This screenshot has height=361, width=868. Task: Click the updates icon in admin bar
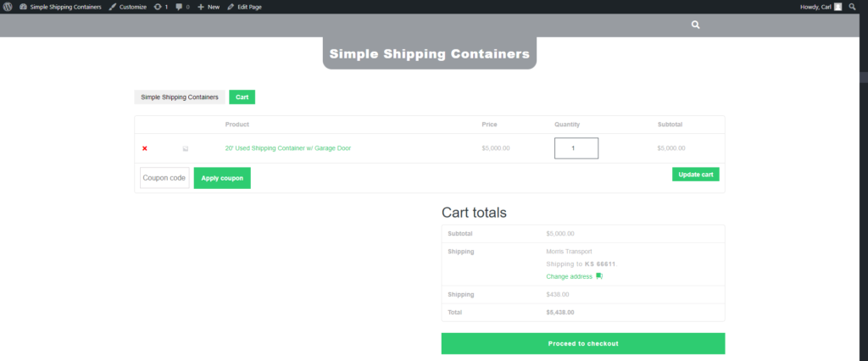click(158, 7)
